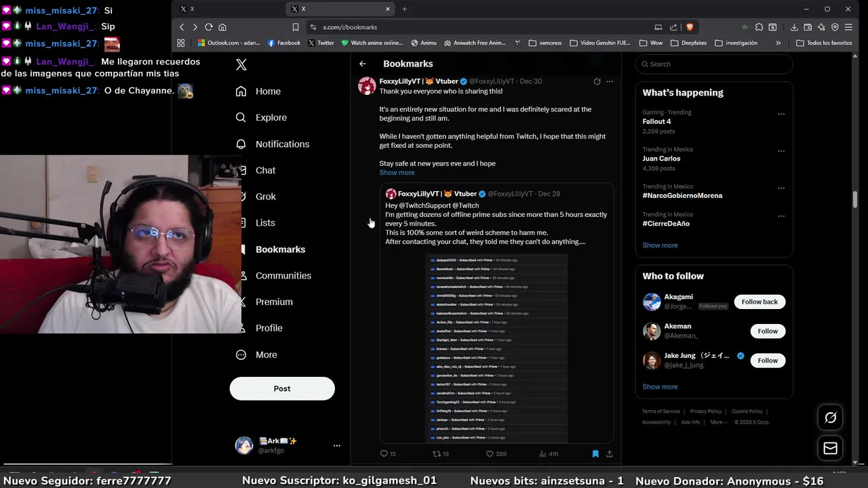Click the browser forward arrow
Viewport: 868px width, 488px height.
click(195, 27)
